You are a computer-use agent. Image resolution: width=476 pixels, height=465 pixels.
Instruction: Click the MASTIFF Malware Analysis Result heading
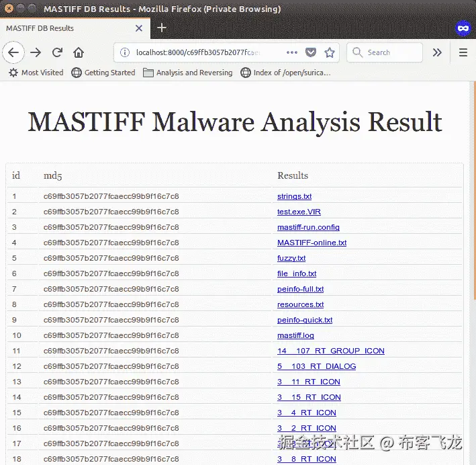(x=235, y=122)
